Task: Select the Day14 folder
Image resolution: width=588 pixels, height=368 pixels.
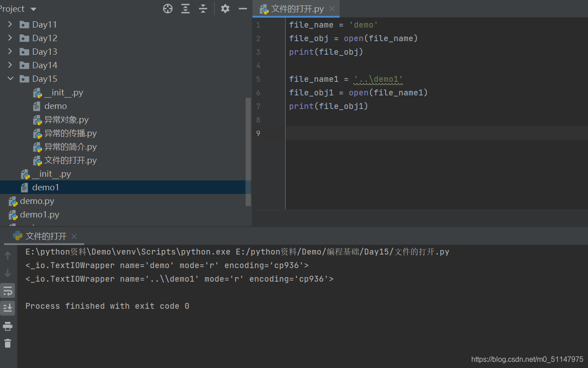Action: click(x=44, y=65)
